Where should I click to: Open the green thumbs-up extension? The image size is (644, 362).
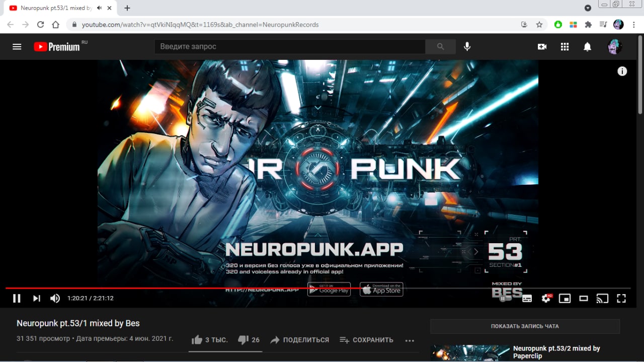click(x=558, y=24)
